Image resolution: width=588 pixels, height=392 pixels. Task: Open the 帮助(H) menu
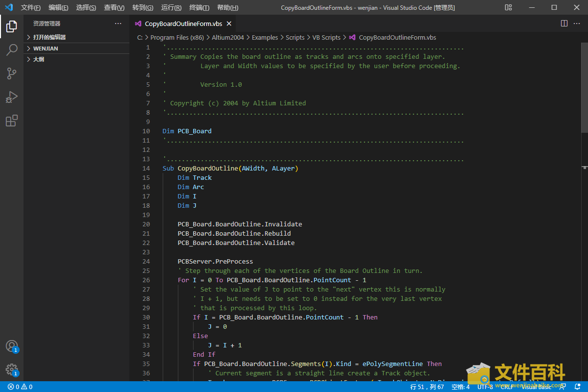click(227, 7)
